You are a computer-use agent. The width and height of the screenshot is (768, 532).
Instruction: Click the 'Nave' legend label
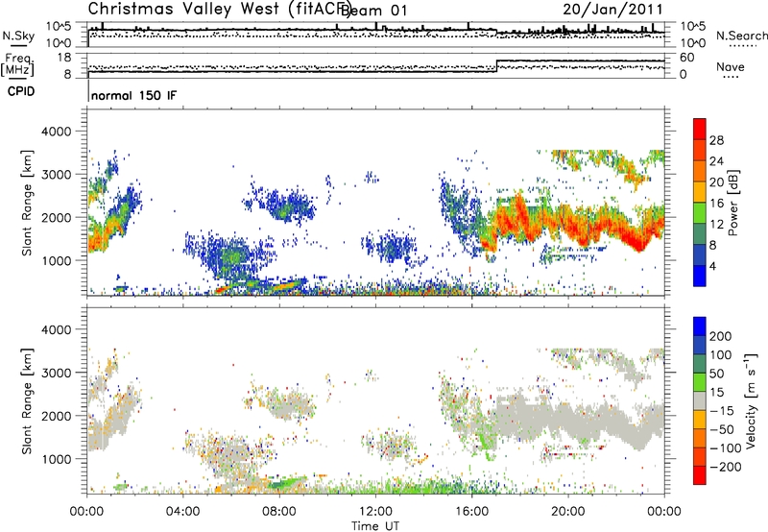pyautogui.click(x=731, y=66)
